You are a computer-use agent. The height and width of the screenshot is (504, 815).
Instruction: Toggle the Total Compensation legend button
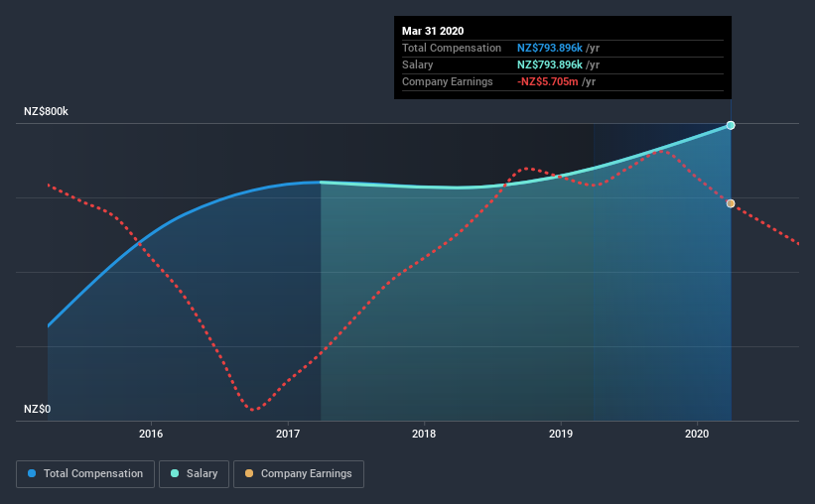pos(85,474)
